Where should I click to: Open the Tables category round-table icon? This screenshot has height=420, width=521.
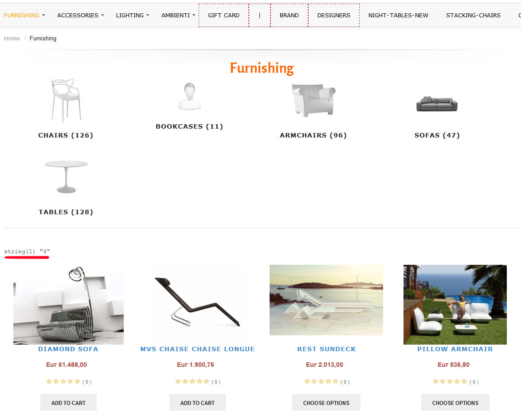click(x=66, y=177)
